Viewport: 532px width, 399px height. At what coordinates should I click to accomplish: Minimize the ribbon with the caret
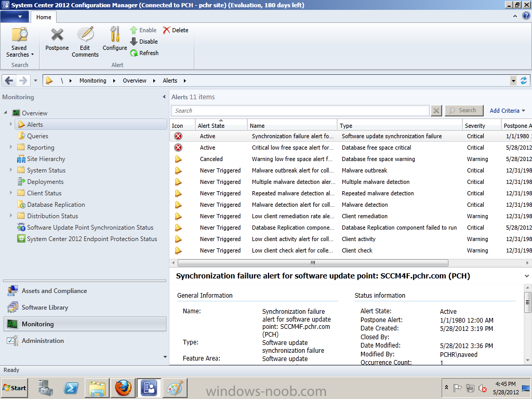coord(515,16)
